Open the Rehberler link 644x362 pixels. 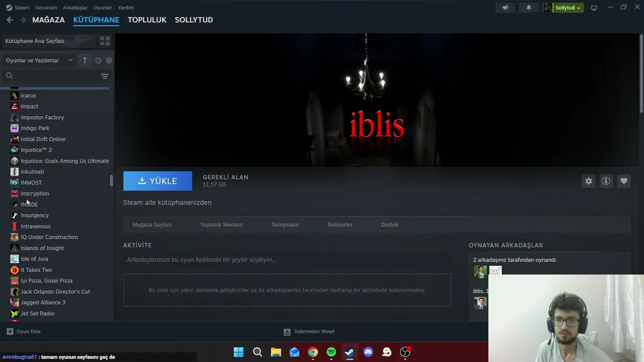(340, 225)
